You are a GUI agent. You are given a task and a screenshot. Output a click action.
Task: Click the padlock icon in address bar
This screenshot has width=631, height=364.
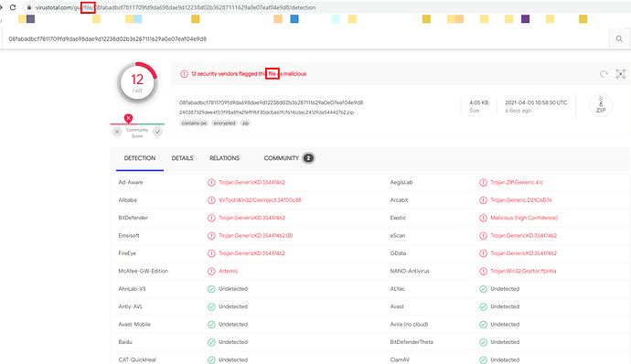pos(29,7)
